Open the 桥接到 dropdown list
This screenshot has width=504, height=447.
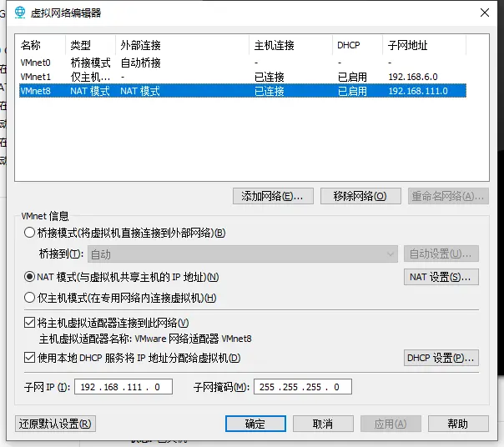tap(243, 254)
